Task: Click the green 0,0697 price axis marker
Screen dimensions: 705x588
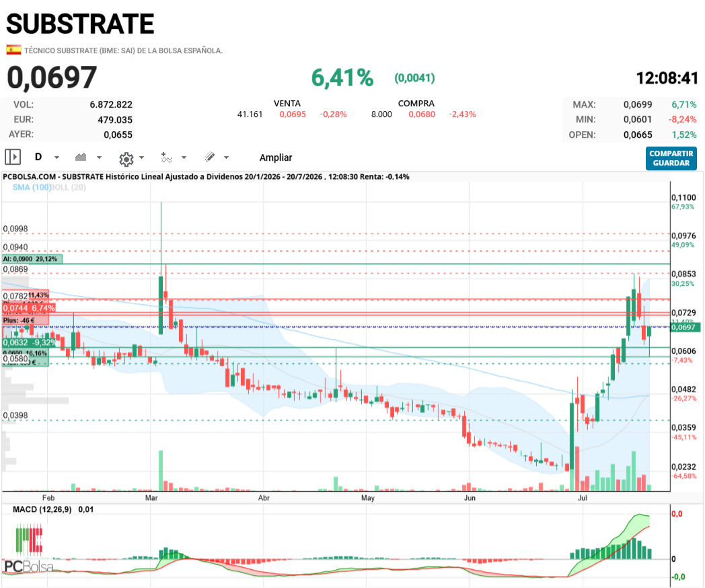Action: pyautogui.click(x=685, y=327)
